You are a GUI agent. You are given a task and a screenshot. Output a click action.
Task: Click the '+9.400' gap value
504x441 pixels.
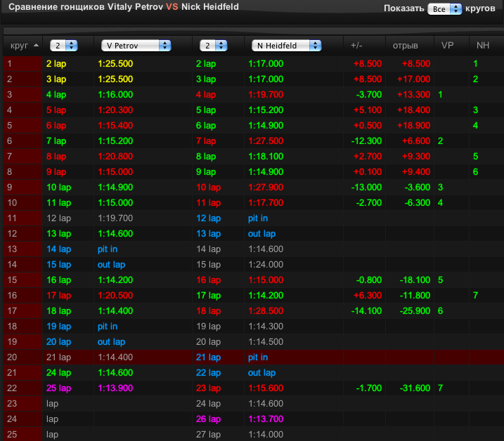tap(416, 171)
